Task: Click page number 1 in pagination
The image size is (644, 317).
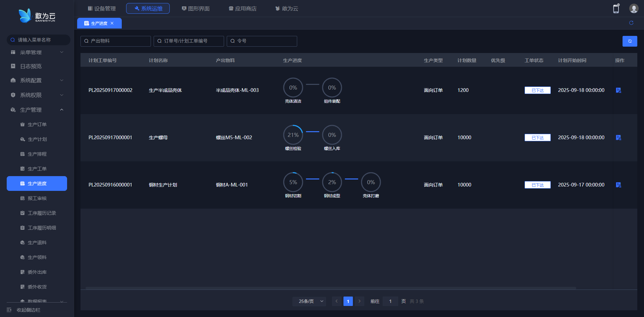Action: pos(348,301)
